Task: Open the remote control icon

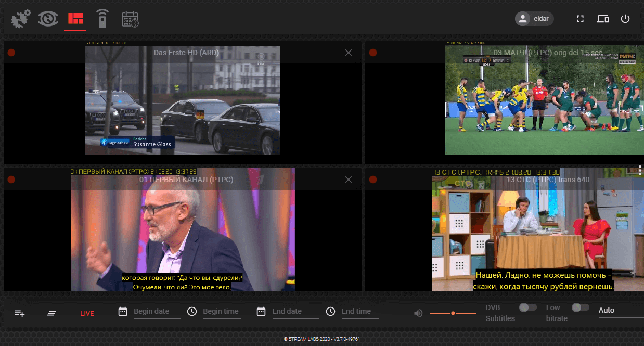Action: click(x=102, y=19)
